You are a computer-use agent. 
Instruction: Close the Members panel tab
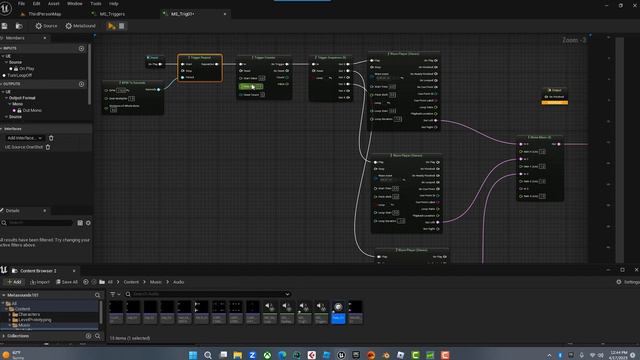click(44, 38)
